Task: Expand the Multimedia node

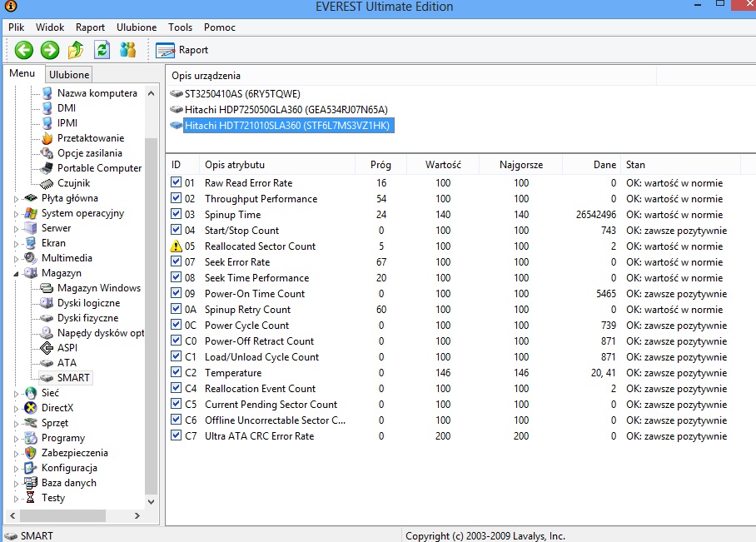Action: [16, 258]
